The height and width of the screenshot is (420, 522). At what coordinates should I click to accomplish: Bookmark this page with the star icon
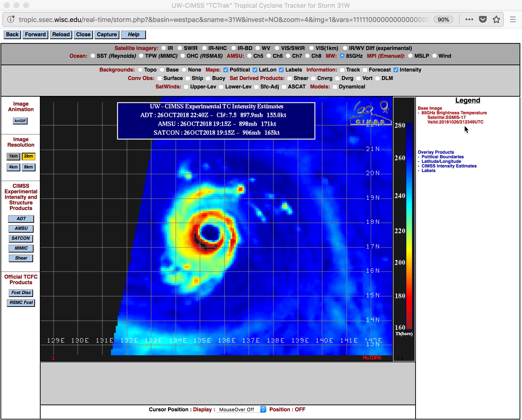click(x=496, y=19)
